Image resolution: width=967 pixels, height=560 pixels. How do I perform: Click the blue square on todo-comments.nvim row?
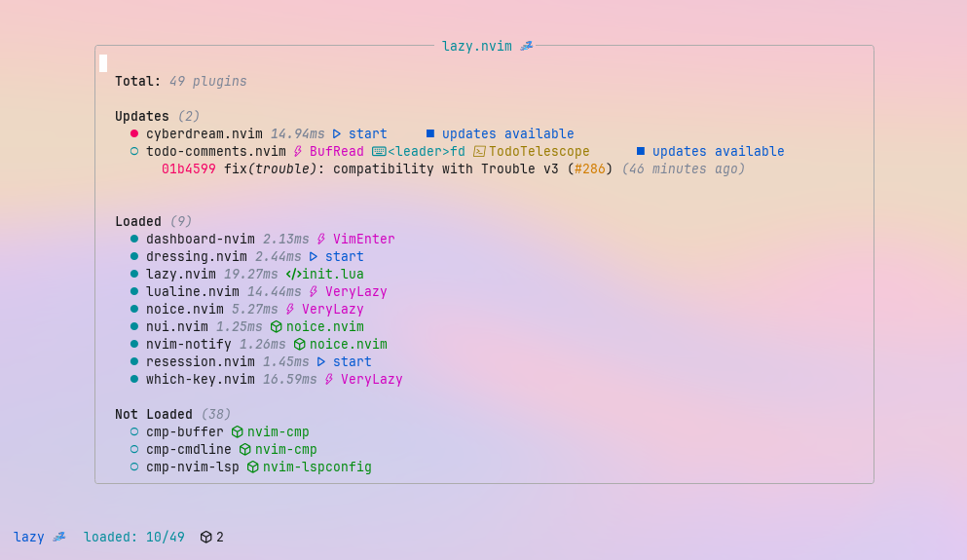tap(641, 151)
